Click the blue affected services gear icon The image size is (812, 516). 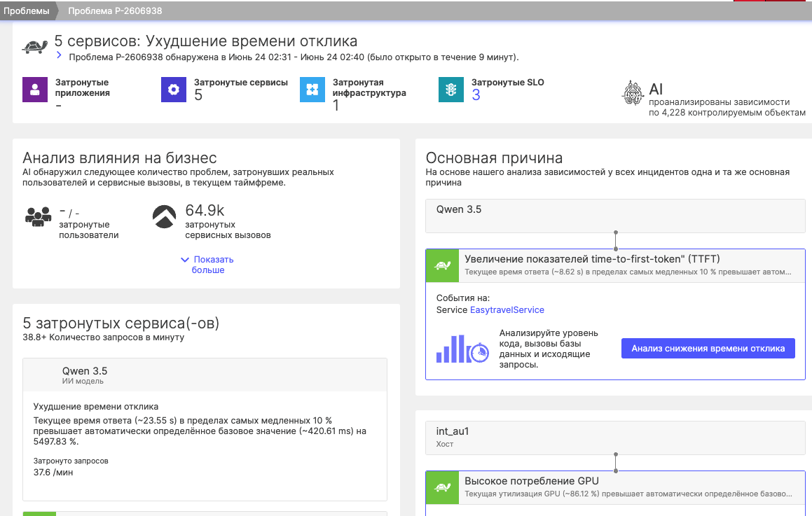174,90
